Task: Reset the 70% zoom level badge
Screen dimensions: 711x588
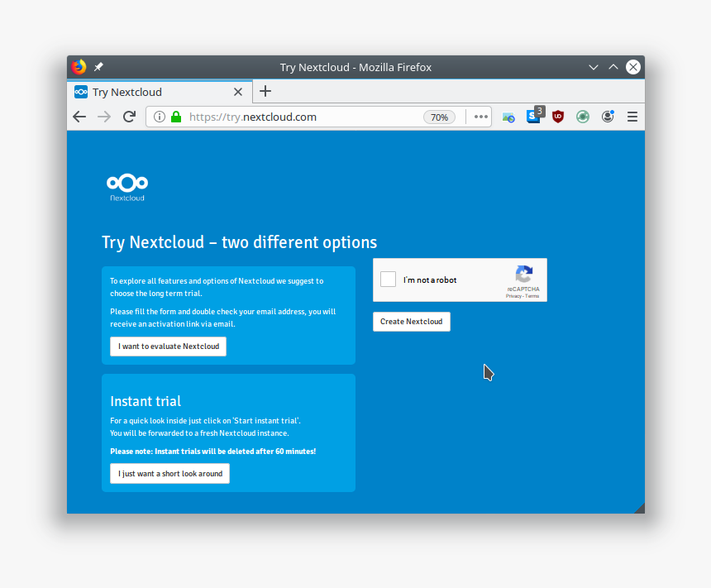Action: coord(439,117)
